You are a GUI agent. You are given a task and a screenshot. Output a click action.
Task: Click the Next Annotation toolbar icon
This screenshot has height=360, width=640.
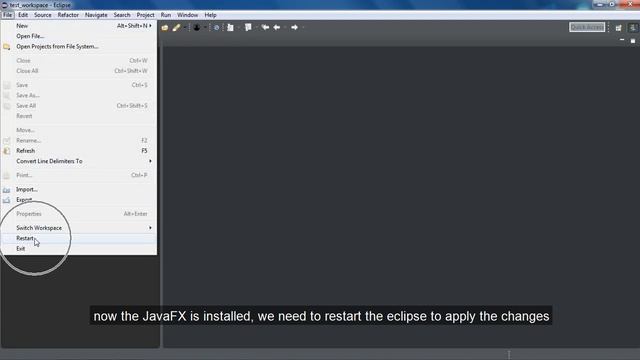tap(231, 28)
